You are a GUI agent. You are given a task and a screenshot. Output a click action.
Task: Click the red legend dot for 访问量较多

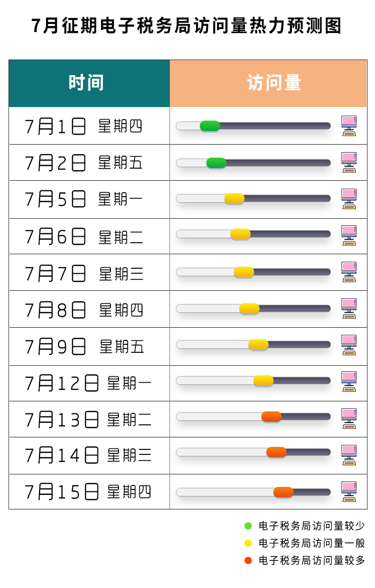[x=248, y=560]
